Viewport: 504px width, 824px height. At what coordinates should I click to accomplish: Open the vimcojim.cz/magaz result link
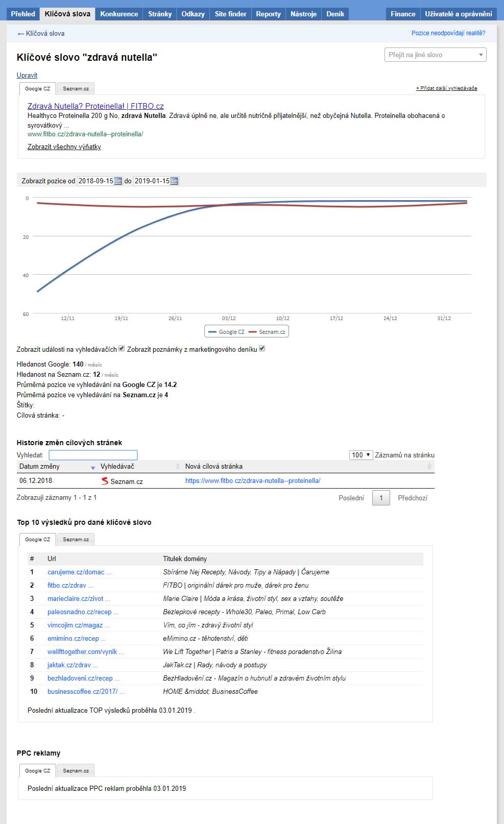tap(79, 625)
